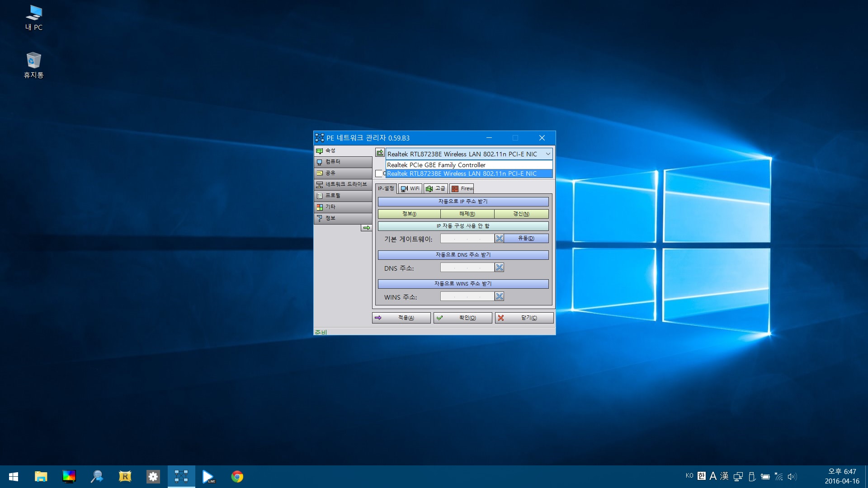Expand the network adapter dropdown arrow
This screenshot has width=868, height=488.
(x=548, y=154)
